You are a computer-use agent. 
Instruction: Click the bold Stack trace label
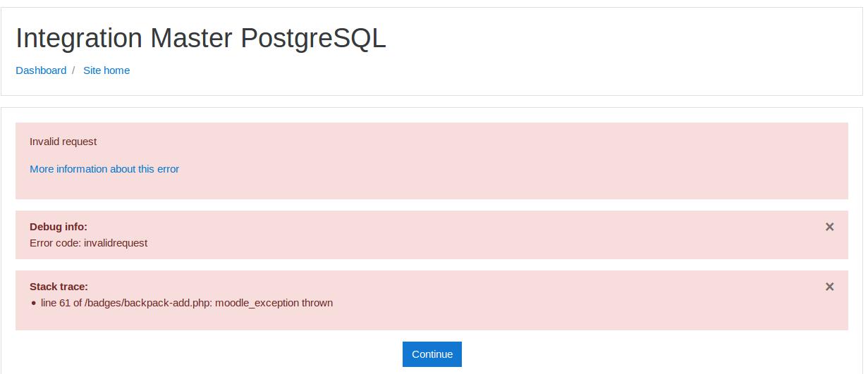pyautogui.click(x=59, y=287)
